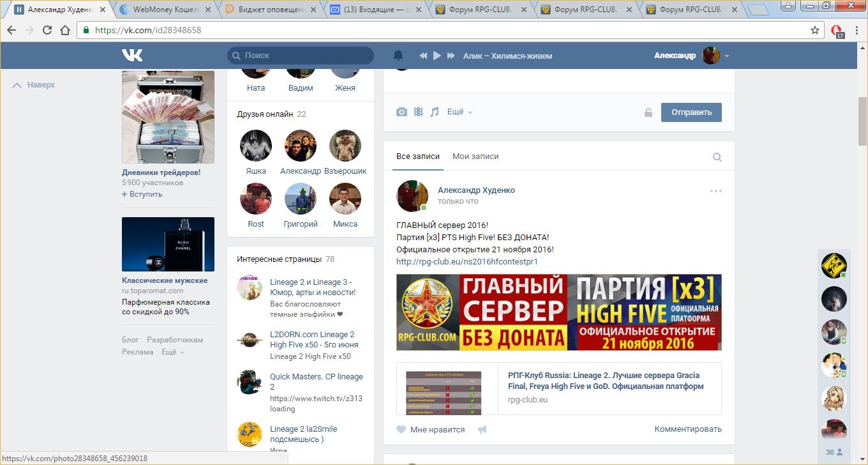The image size is (868, 465).
Task: Click Наверх to go to top
Action: click(x=34, y=85)
